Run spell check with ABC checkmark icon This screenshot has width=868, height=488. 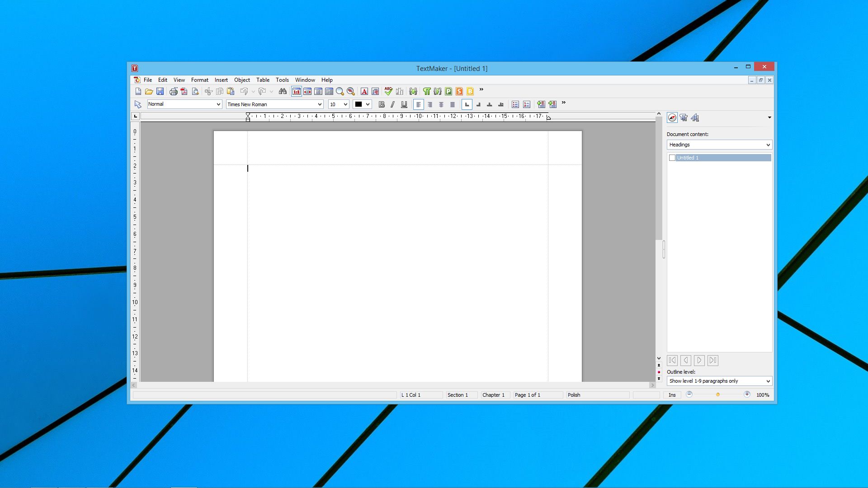click(388, 91)
